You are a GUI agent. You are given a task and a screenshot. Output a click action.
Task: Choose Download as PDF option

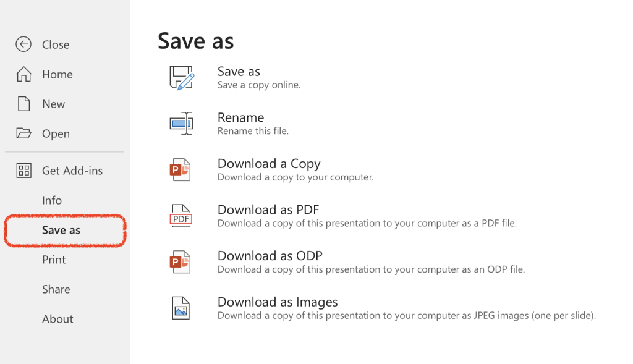(x=268, y=210)
